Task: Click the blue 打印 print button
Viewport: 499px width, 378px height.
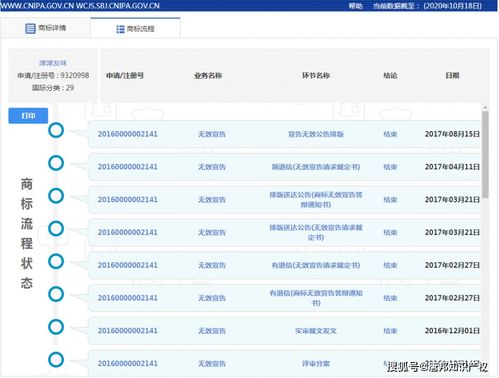Action: [x=28, y=116]
